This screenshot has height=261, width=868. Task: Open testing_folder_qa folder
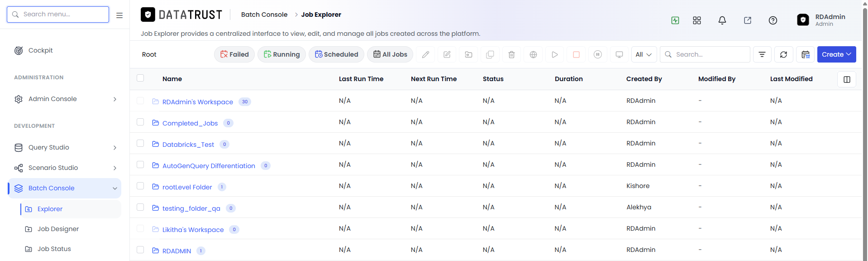(x=191, y=208)
